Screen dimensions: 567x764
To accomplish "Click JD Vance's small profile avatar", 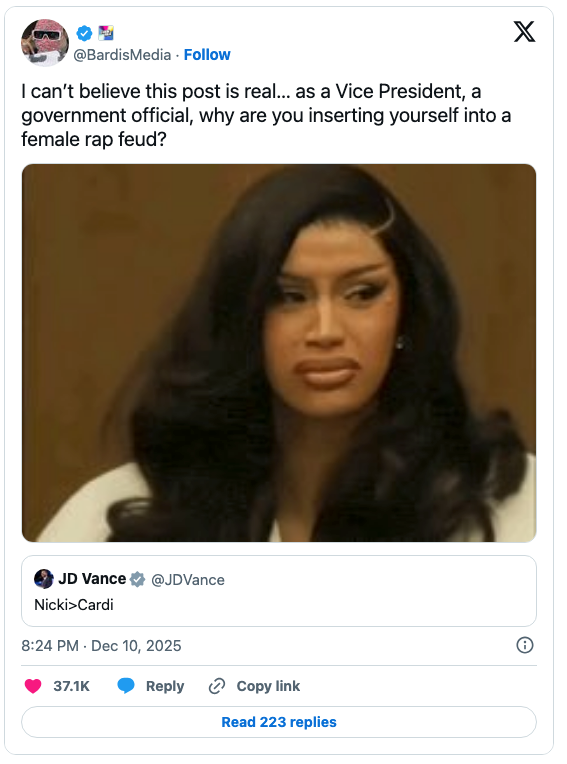I will (x=43, y=579).
